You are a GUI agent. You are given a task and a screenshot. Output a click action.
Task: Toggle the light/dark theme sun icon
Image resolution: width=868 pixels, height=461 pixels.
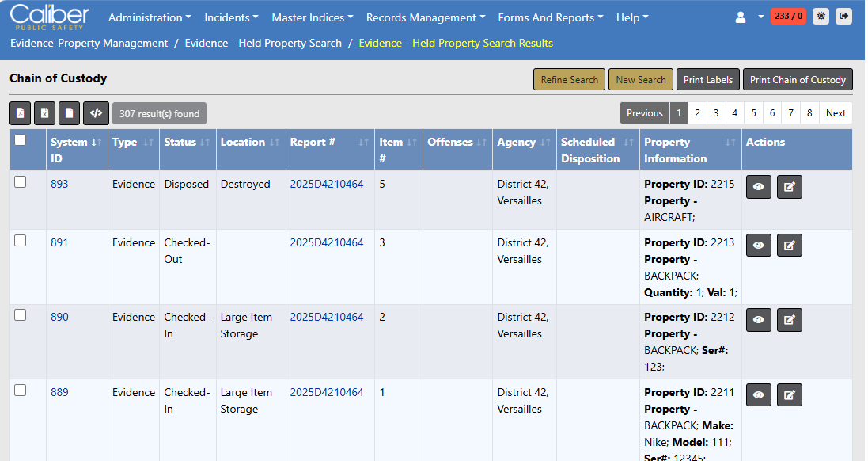821,16
